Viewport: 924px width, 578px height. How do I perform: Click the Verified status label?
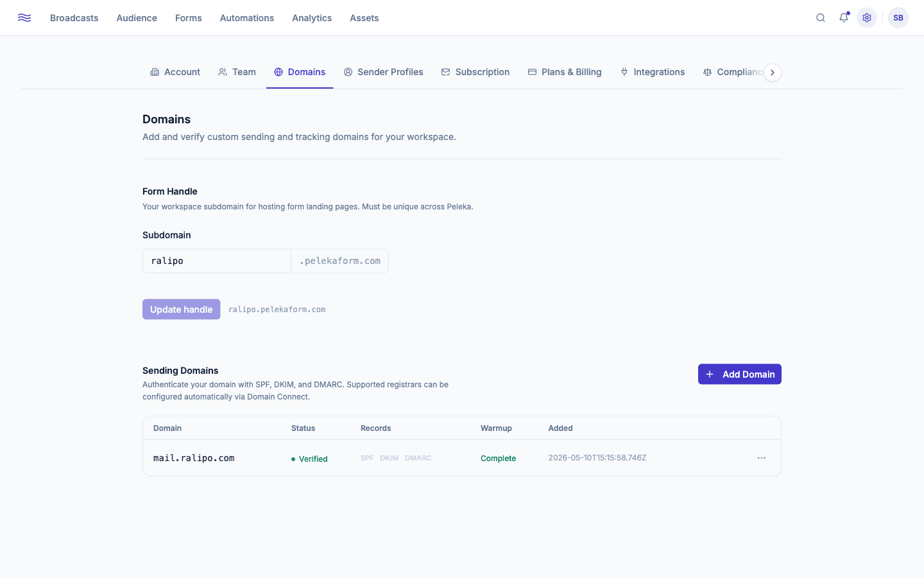click(309, 459)
